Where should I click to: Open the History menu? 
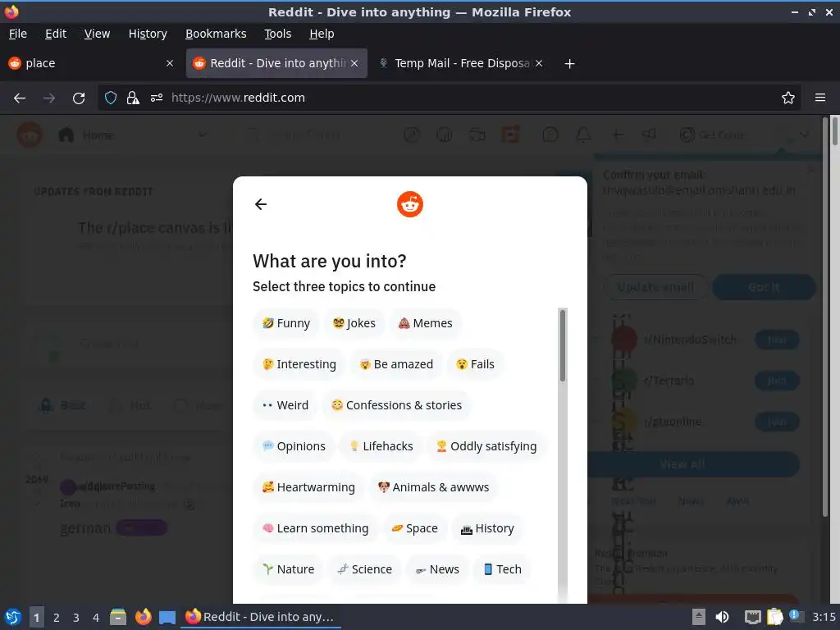pos(148,34)
